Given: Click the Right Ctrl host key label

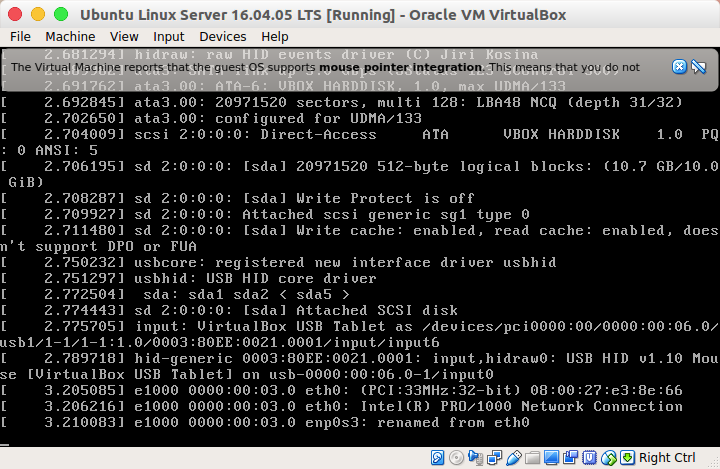Looking at the screenshot, I should pos(667,458).
